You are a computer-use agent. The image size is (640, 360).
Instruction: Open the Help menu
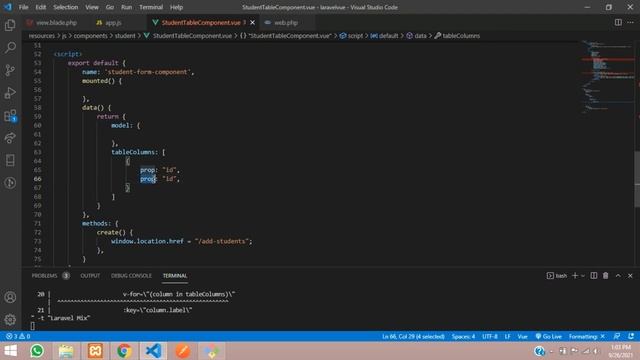click(176, 7)
